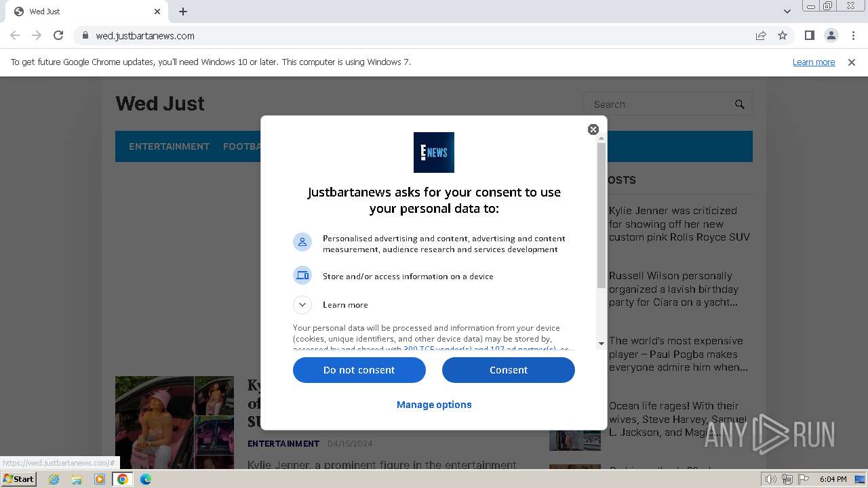Click the site lock icon in address bar

[85, 35]
